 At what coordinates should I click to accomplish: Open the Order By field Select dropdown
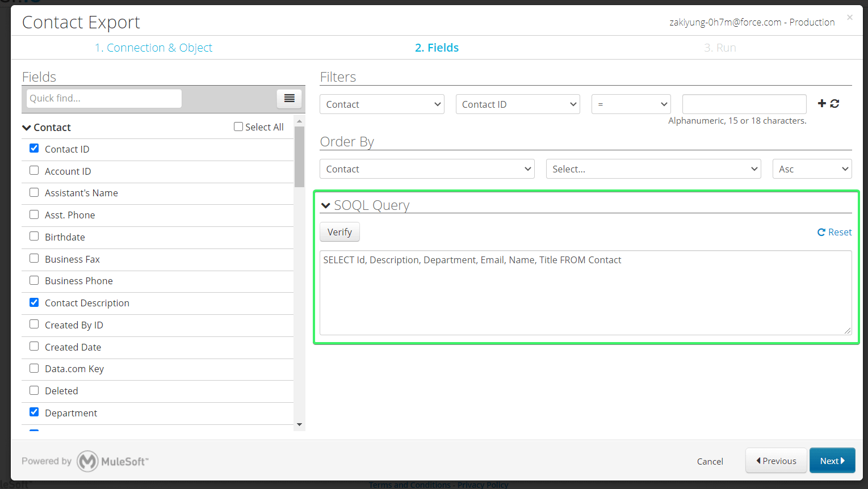[653, 168]
